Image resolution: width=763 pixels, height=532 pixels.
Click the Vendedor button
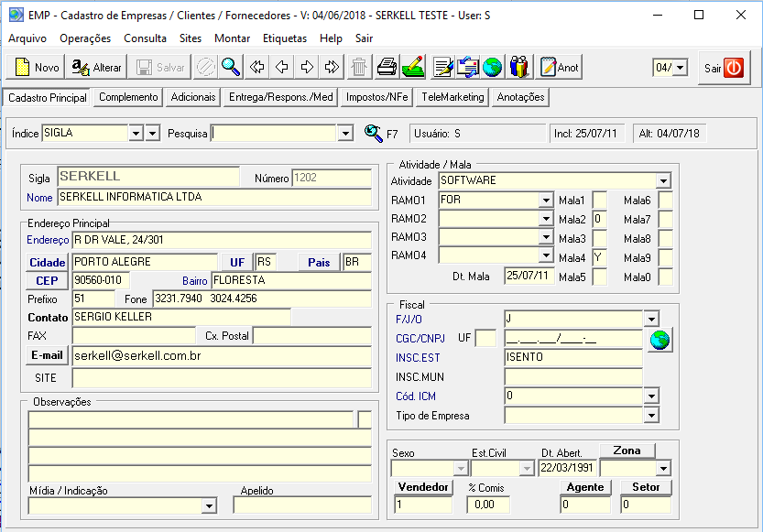tap(423, 487)
